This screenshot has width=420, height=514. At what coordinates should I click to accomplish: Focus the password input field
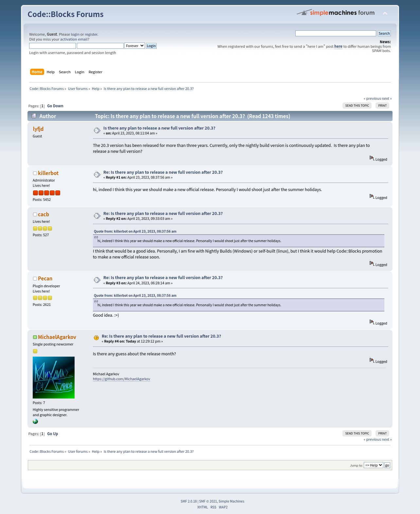pos(100,46)
